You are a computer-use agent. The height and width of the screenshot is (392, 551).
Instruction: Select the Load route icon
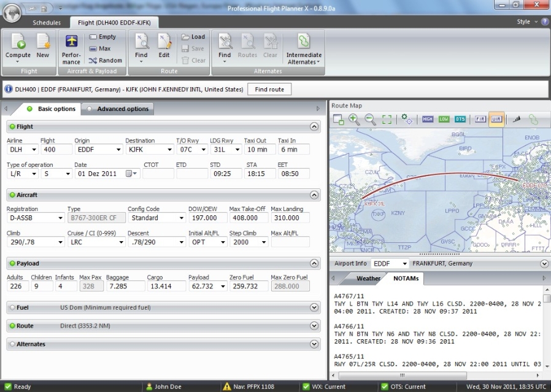(194, 37)
